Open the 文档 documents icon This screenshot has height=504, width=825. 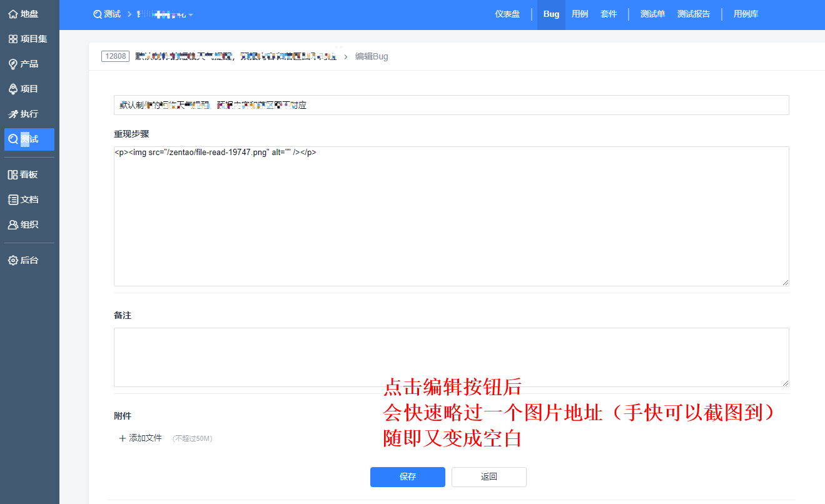coord(13,199)
